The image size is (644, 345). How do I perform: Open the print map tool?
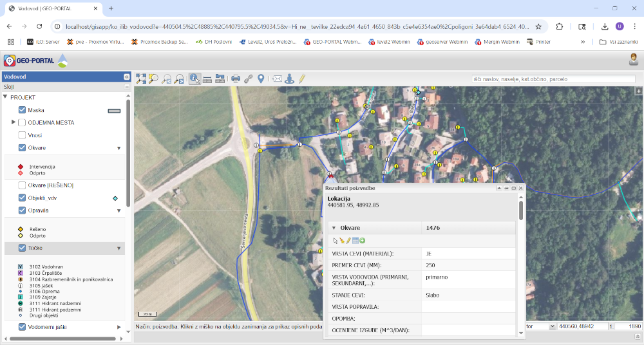click(x=236, y=79)
